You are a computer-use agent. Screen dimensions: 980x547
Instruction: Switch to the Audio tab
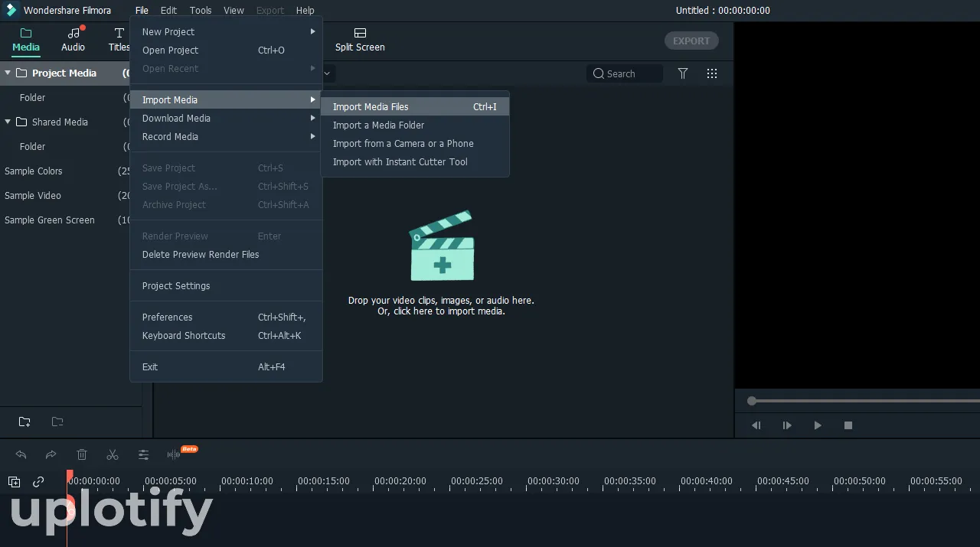click(x=73, y=40)
